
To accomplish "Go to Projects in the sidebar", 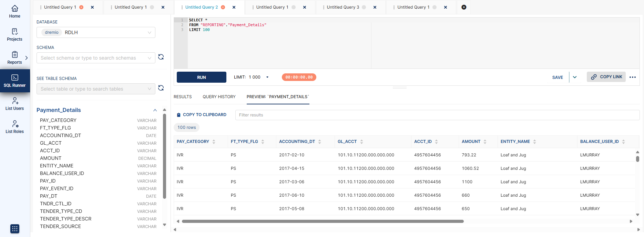I will pyautogui.click(x=14, y=34).
